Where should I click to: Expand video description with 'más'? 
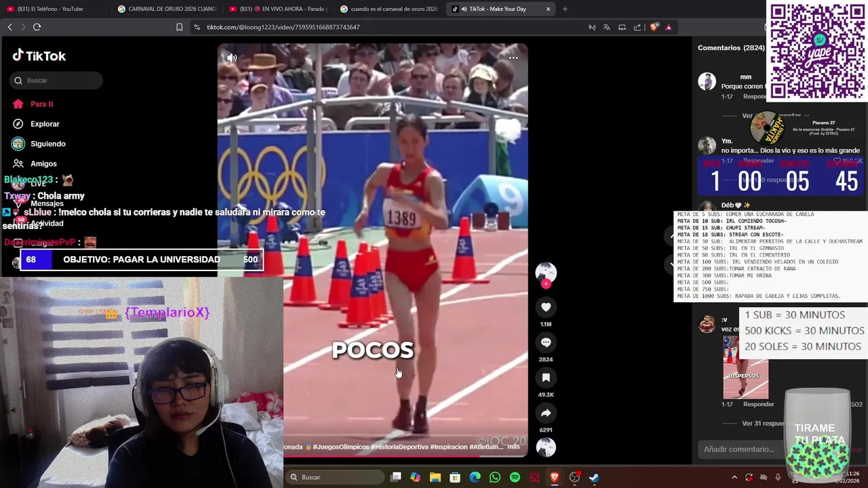[513, 447]
